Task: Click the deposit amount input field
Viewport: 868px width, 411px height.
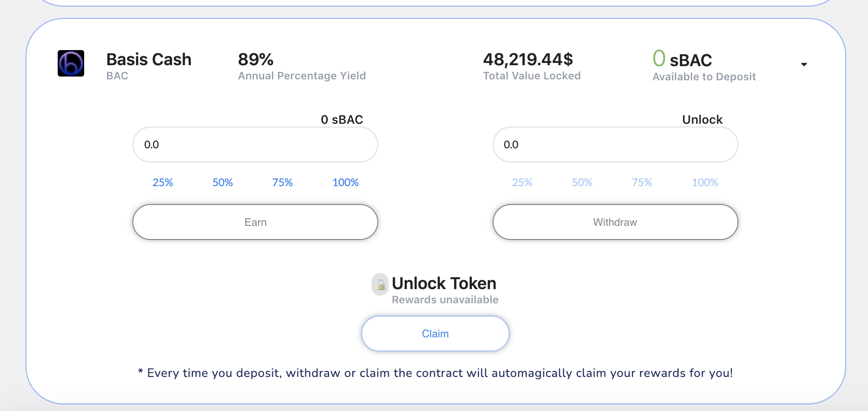Action: pos(255,145)
